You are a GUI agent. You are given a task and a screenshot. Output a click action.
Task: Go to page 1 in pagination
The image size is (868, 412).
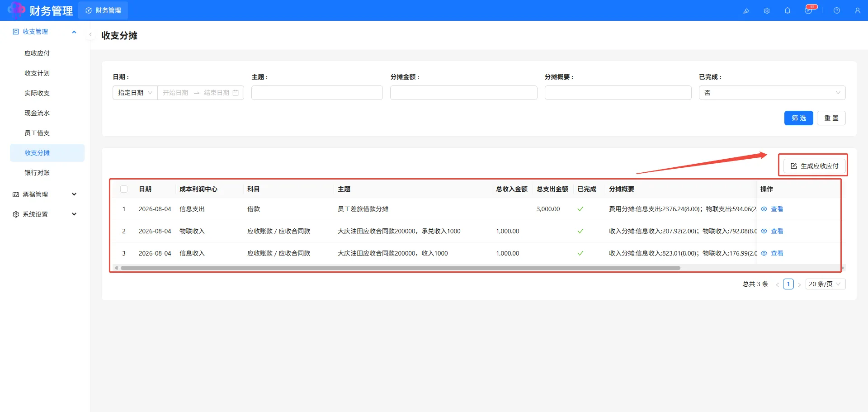[788, 284]
